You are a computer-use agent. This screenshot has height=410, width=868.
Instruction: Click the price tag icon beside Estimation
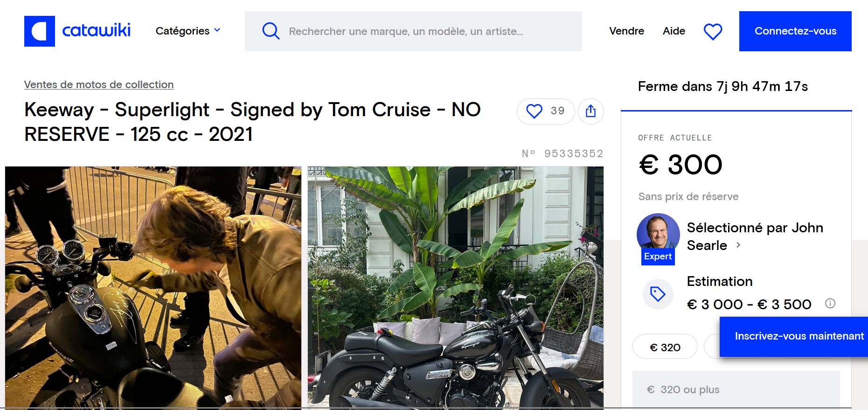(658, 294)
